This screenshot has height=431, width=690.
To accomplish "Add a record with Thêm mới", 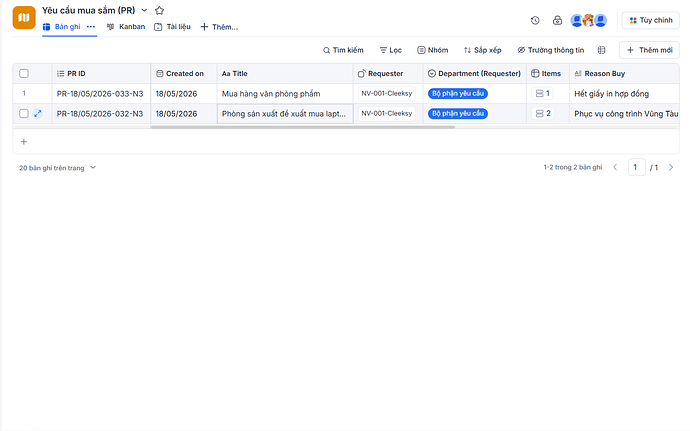I will [650, 50].
